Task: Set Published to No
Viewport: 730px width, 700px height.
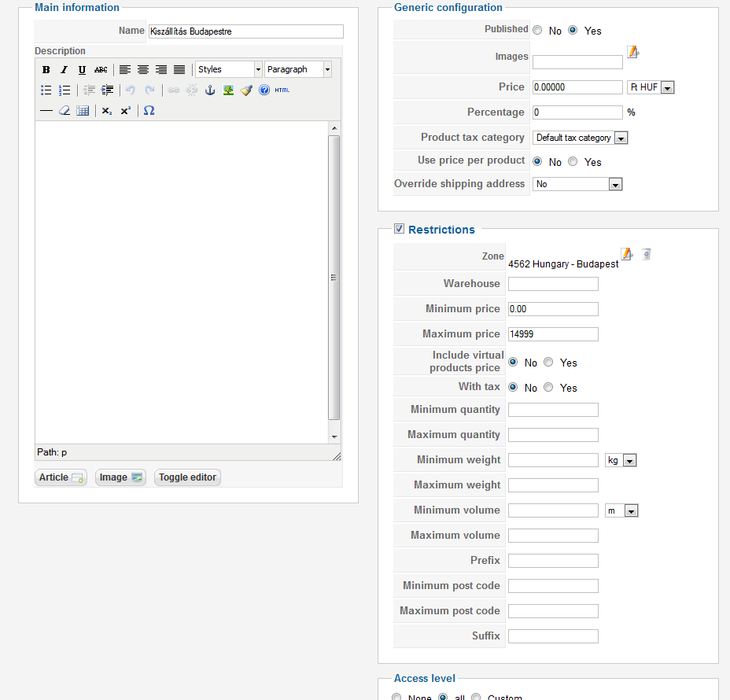Action: [x=537, y=30]
